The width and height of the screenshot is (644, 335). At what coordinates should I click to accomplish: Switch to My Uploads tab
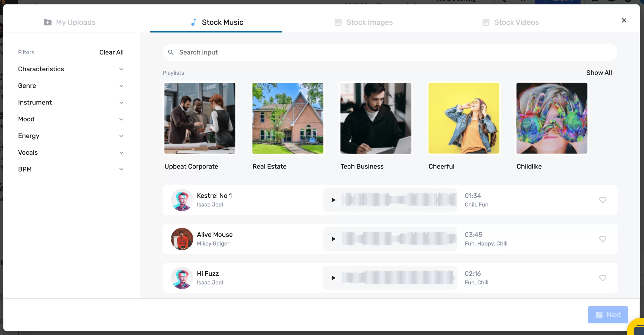(69, 22)
